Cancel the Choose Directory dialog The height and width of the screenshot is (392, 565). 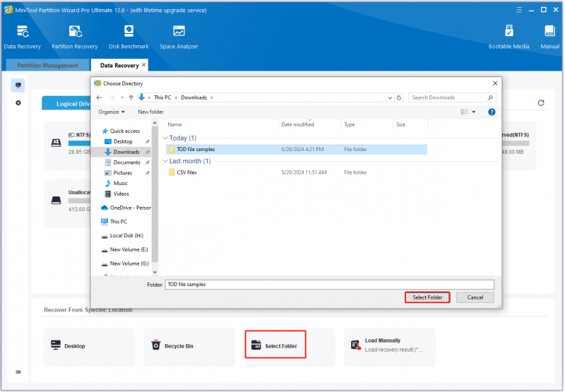tap(475, 297)
